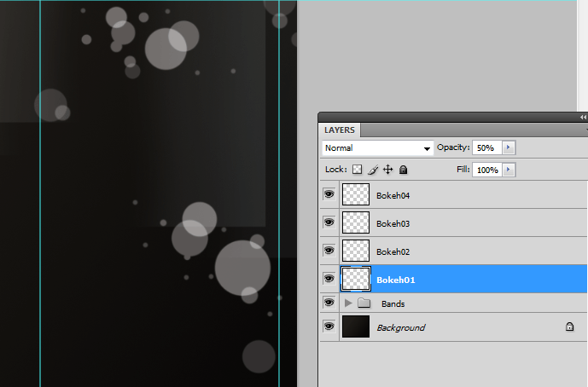
Task: Hide the Background layer via eye icon
Action: 329,326
